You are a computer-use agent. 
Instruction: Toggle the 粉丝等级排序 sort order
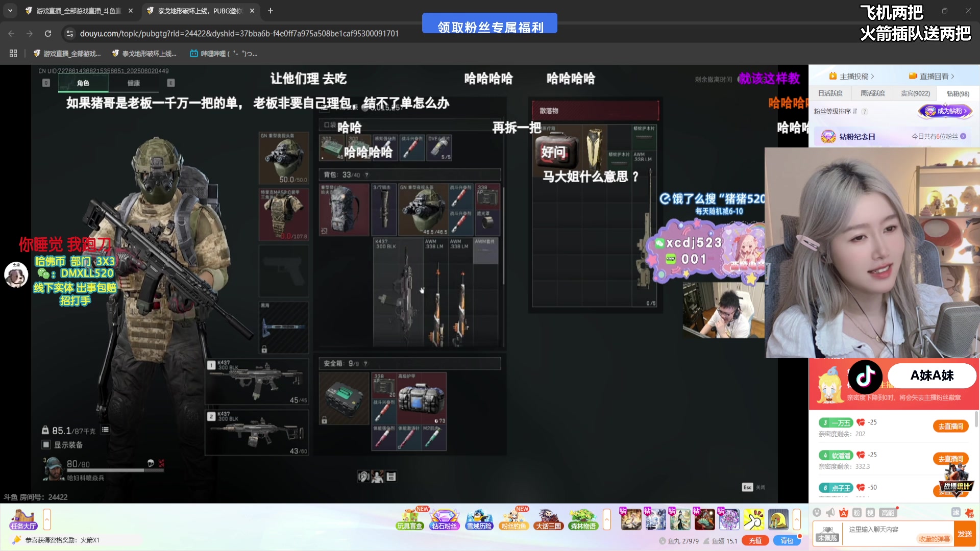point(836,111)
